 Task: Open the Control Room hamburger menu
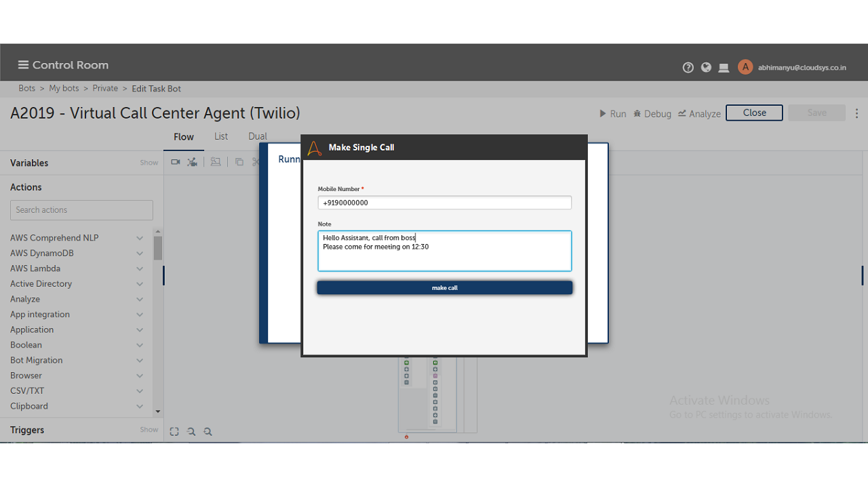23,65
